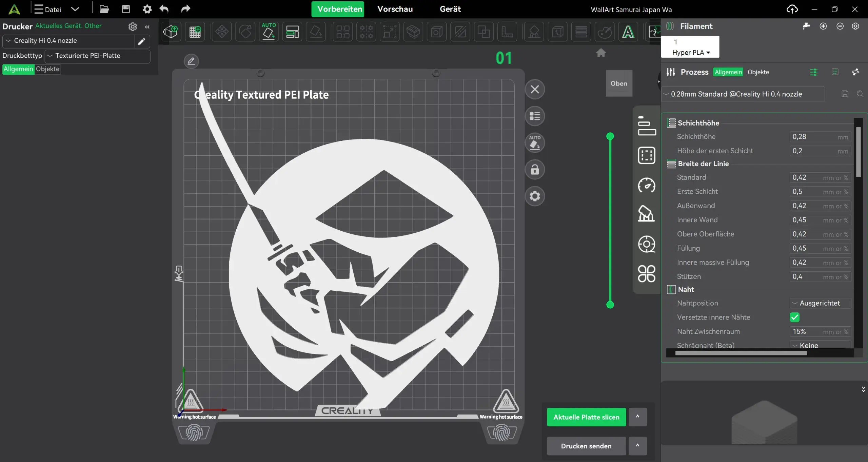The width and height of the screenshot is (868, 462).
Task: Open the Datei menu
Action: [x=47, y=9]
